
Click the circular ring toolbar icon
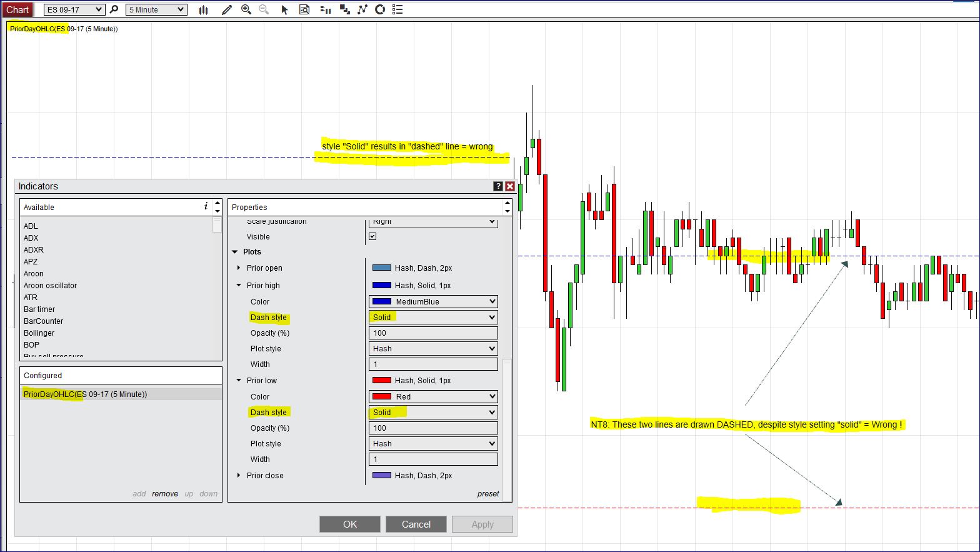380,9
